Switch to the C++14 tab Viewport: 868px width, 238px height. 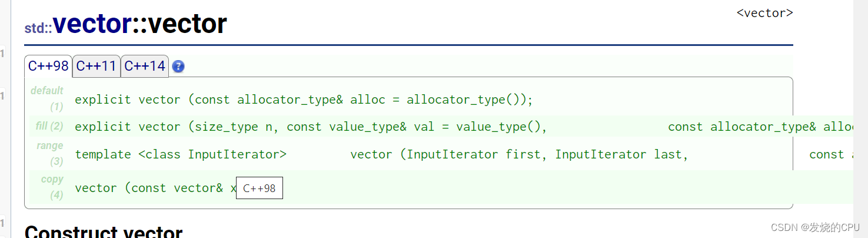tap(145, 66)
